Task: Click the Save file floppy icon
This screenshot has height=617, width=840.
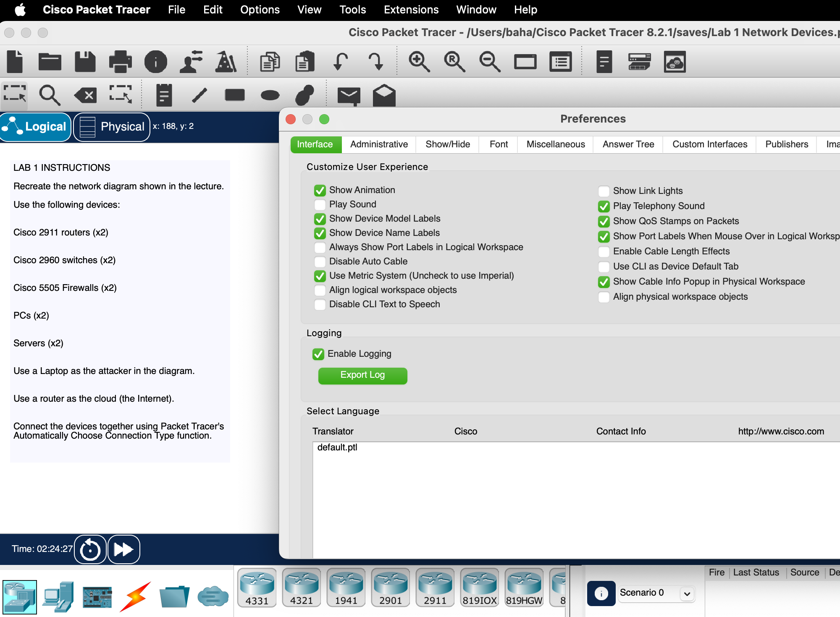Action: 85,62
